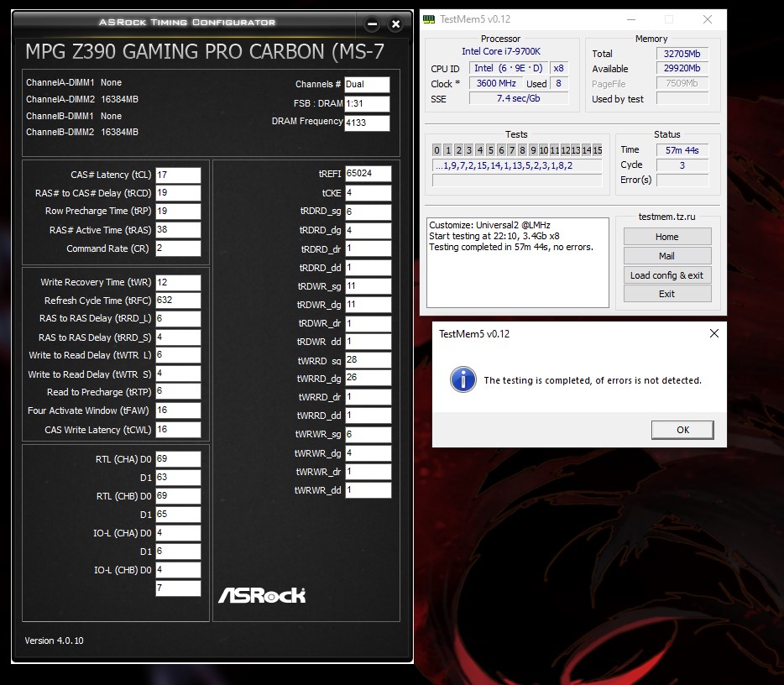Click the tRDRD_dg value field

coord(368,231)
